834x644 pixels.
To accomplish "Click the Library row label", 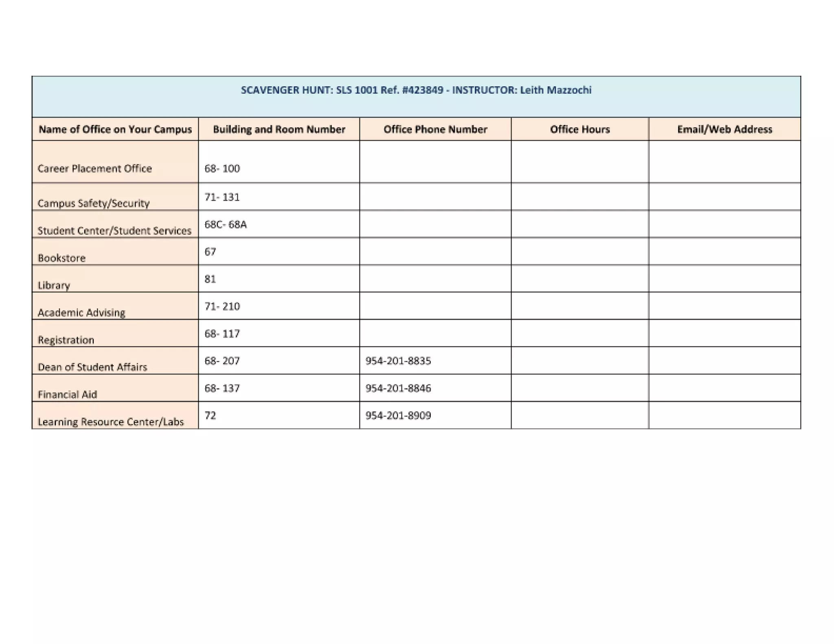I will coord(54,285).
